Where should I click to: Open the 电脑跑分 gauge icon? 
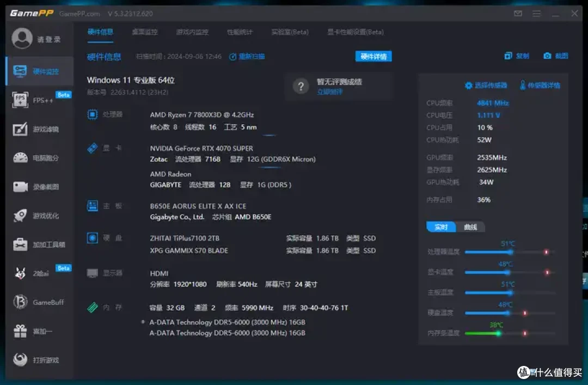tap(20, 158)
